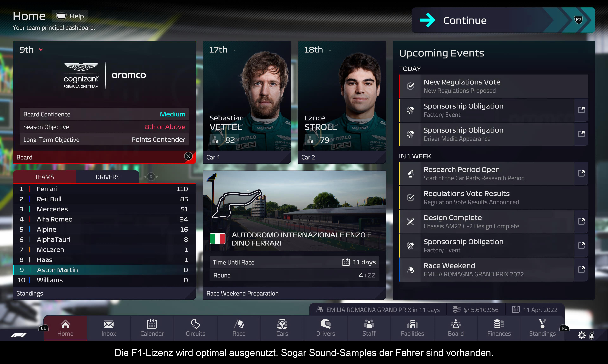Select Sebastian Vettel Car 1 driver card
The height and width of the screenshot is (364, 608).
point(247,102)
